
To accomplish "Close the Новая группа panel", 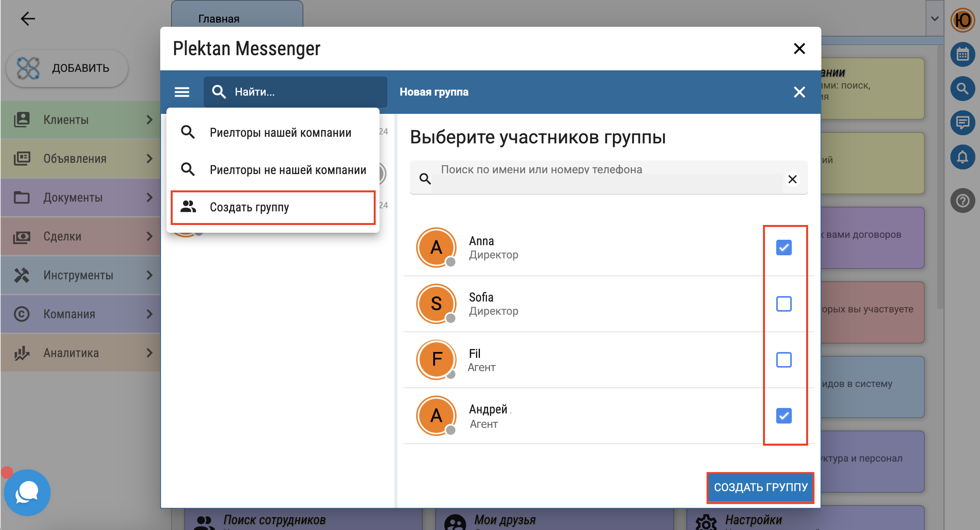I will pyautogui.click(x=799, y=92).
